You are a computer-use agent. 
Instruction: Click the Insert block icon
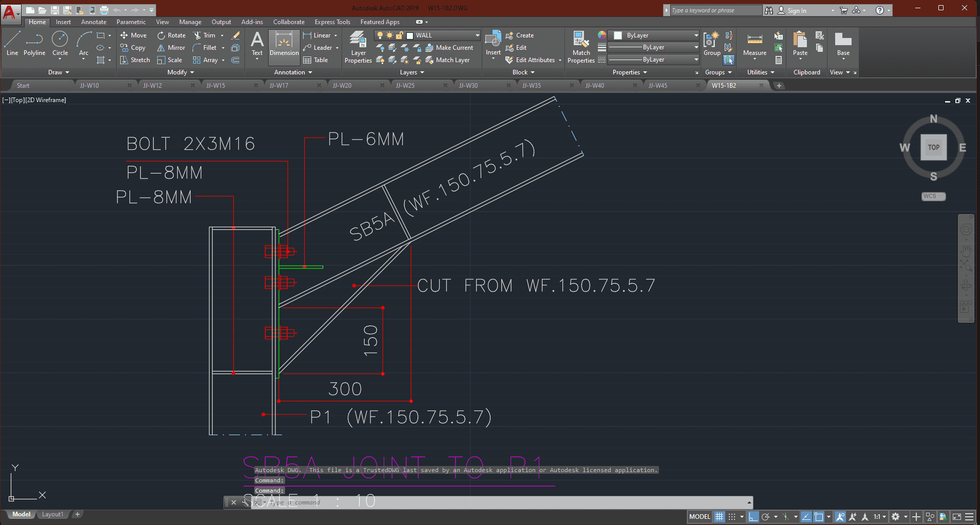[x=493, y=43]
